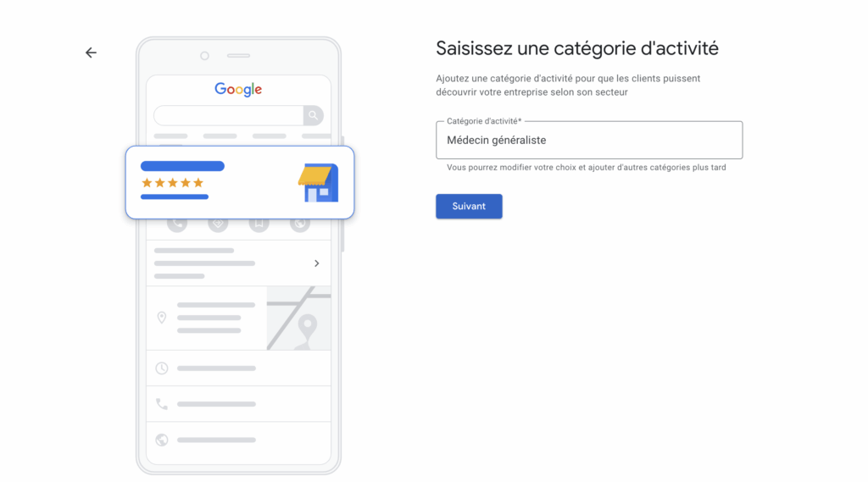This screenshot has width=868, height=482.
Task: Click the Suivant button
Action: tap(469, 206)
